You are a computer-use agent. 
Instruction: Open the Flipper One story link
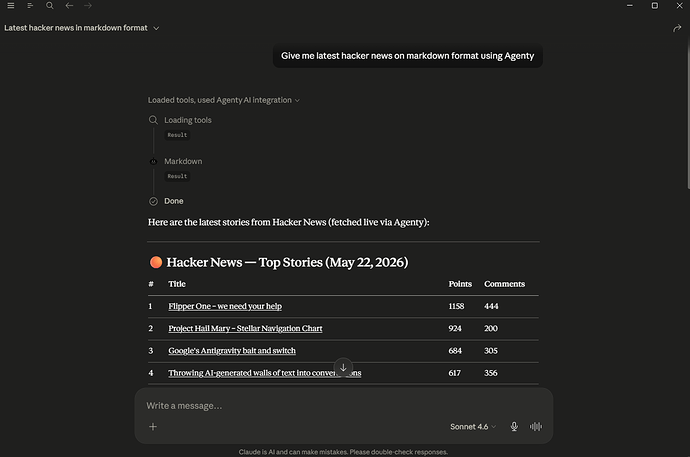point(225,306)
